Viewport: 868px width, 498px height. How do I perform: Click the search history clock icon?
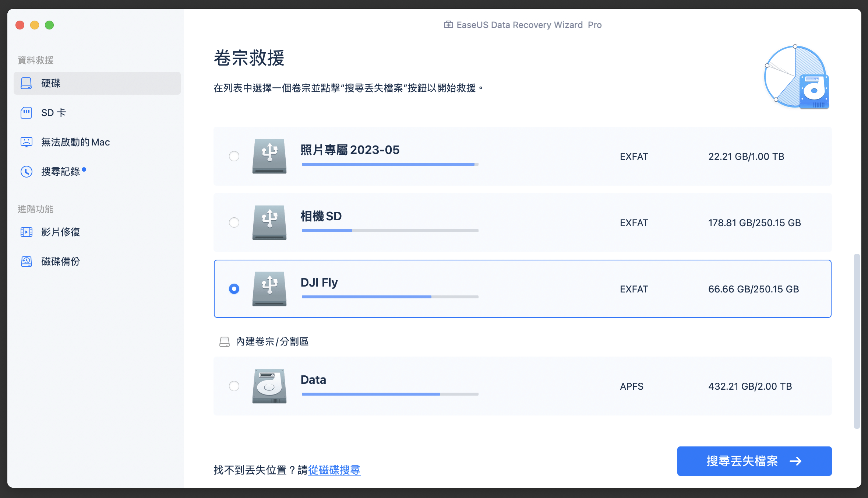26,172
